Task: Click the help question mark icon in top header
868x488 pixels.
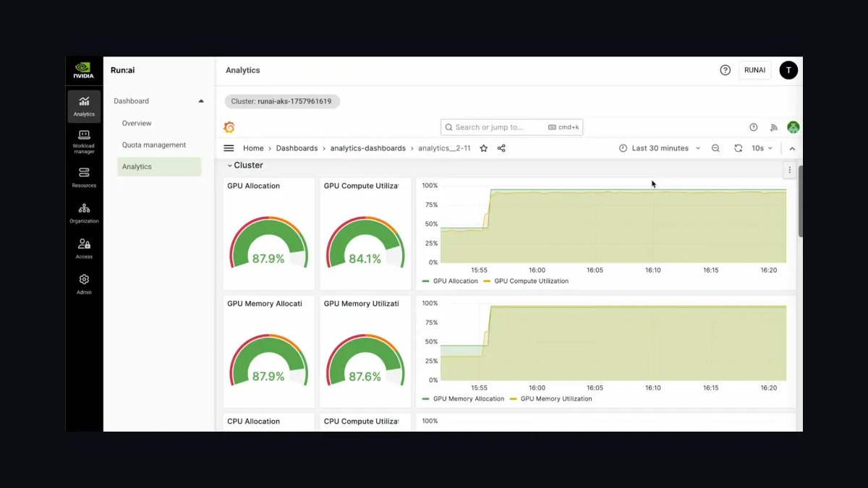Action: [725, 70]
